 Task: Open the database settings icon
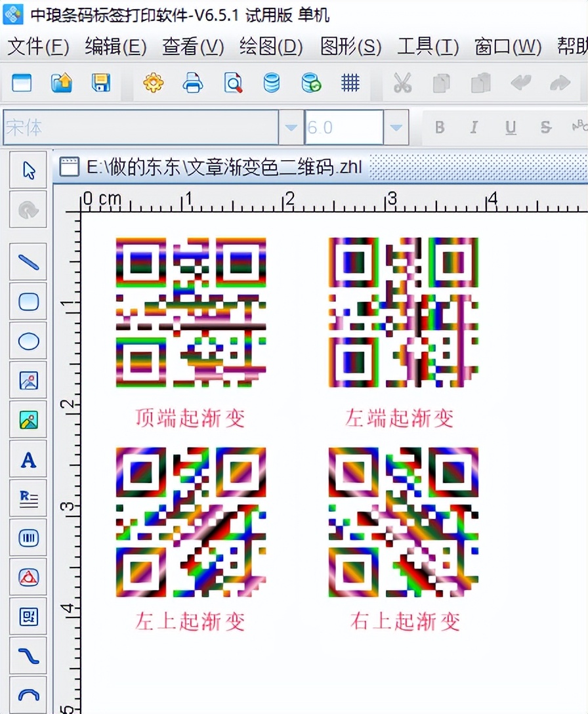click(272, 83)
